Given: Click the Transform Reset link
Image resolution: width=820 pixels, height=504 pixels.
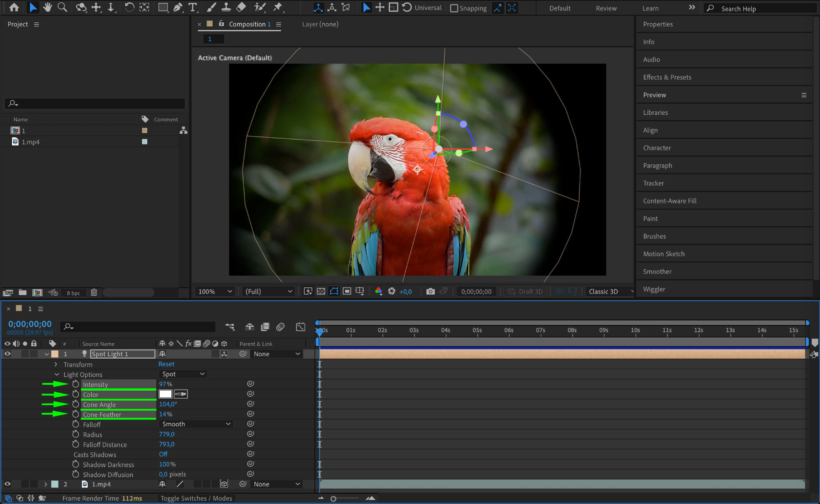Looking at the screenshot, I should (x=166, y=364).
